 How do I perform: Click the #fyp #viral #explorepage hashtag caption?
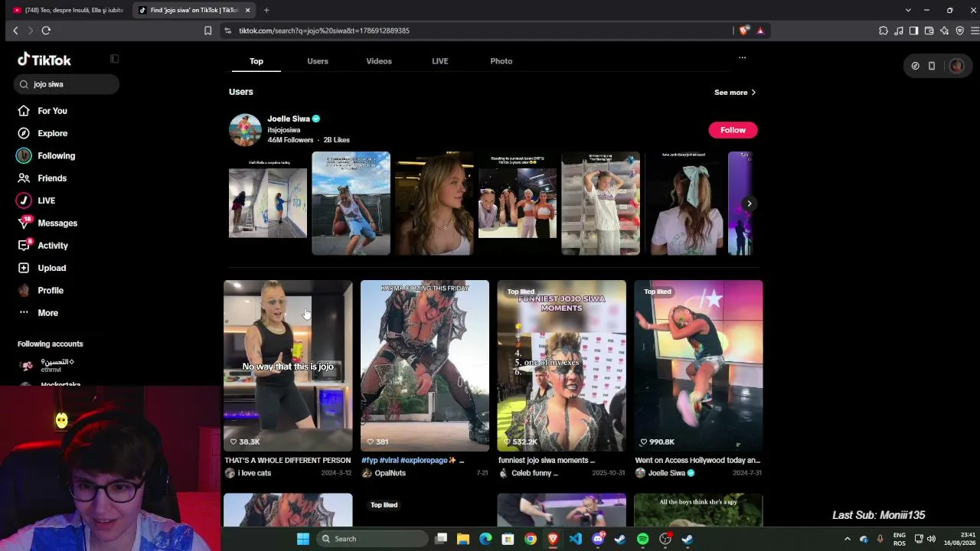click(409, 461)
